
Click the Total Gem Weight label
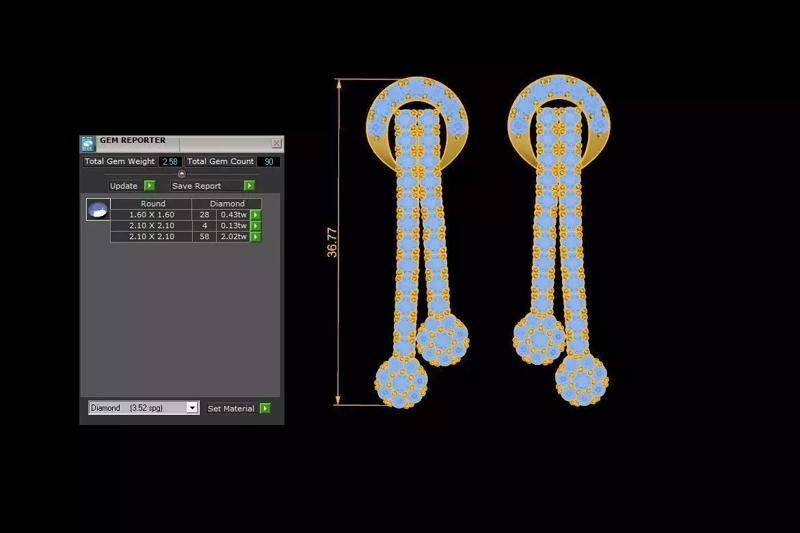point(119,161)
